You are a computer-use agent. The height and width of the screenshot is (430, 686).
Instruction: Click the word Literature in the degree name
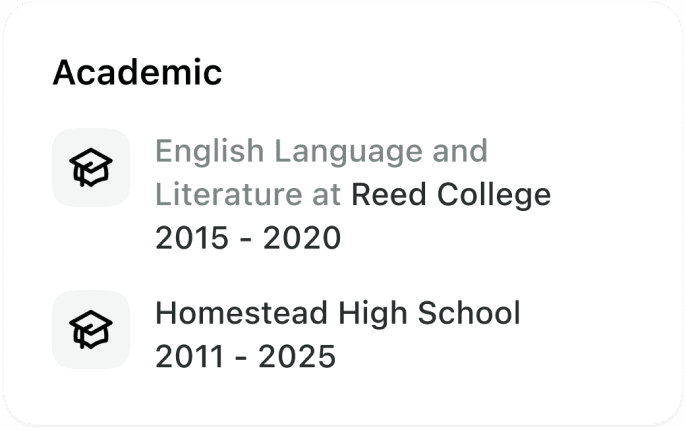point(229,194)
